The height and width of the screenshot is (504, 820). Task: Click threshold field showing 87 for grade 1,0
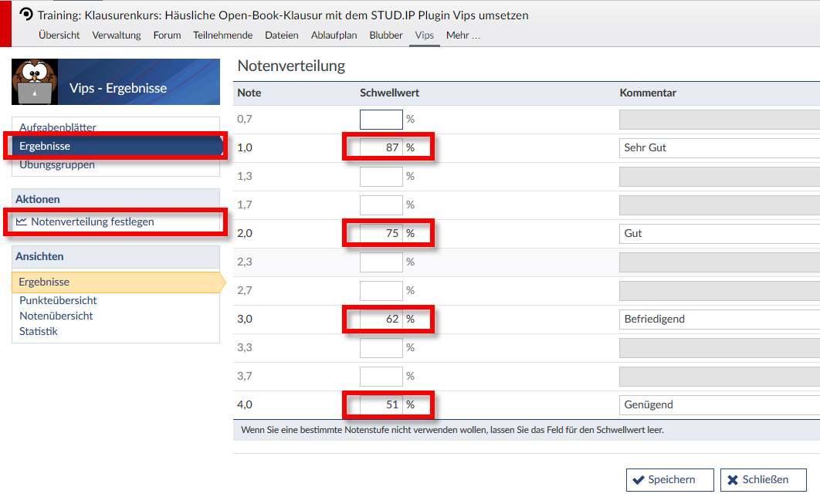(x=381, y=148)
